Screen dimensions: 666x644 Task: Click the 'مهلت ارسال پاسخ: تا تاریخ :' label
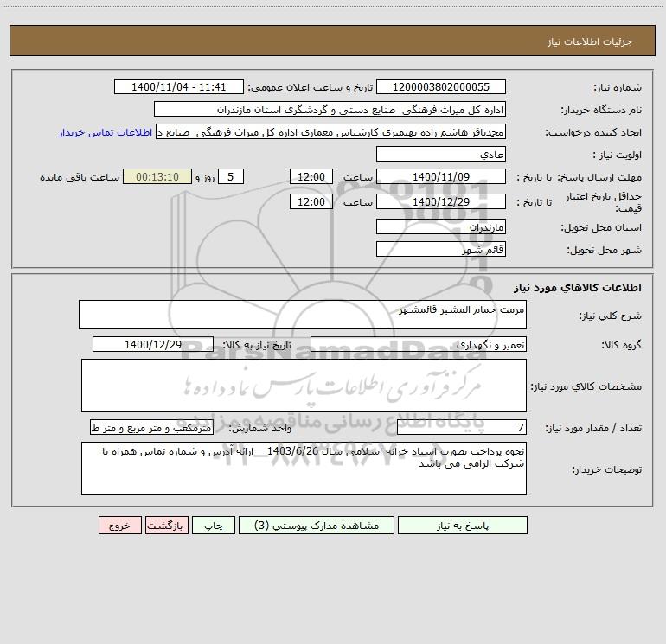point(579,177)
